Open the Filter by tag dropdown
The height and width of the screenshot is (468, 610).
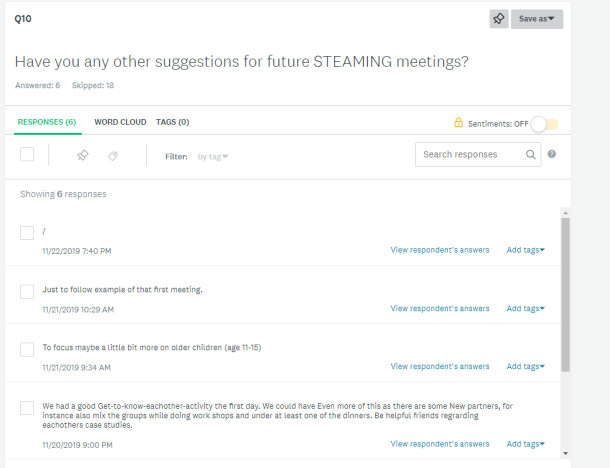[213, 157]
